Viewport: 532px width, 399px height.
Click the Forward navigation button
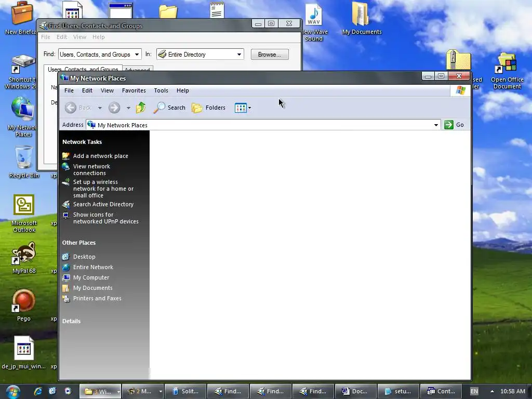114,108
